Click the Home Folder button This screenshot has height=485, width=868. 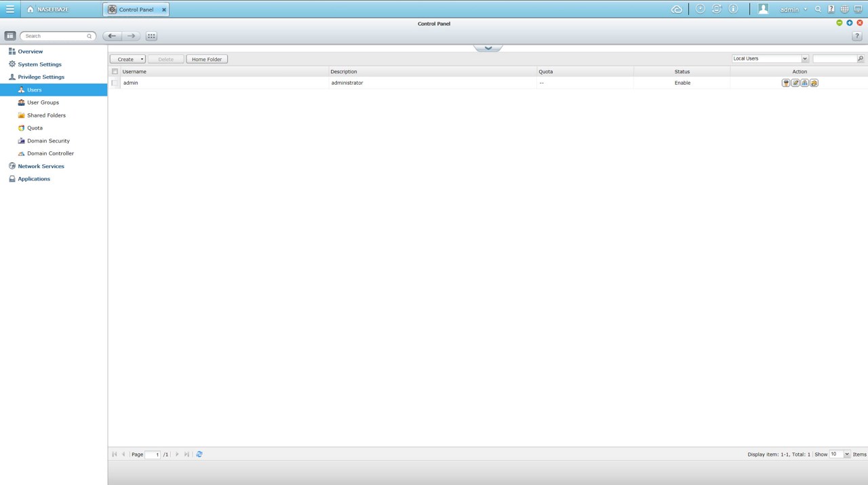point(207,59)
